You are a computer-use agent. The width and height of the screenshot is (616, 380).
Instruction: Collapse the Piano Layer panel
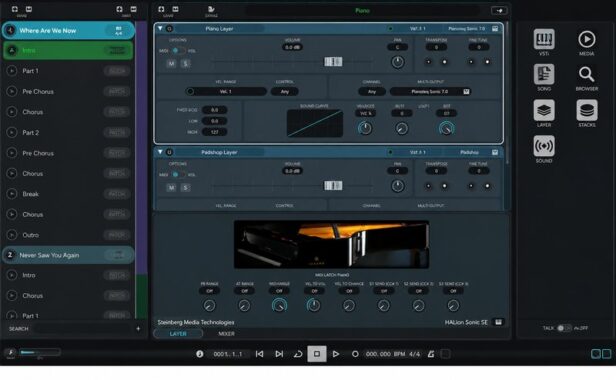coord(160,28)
